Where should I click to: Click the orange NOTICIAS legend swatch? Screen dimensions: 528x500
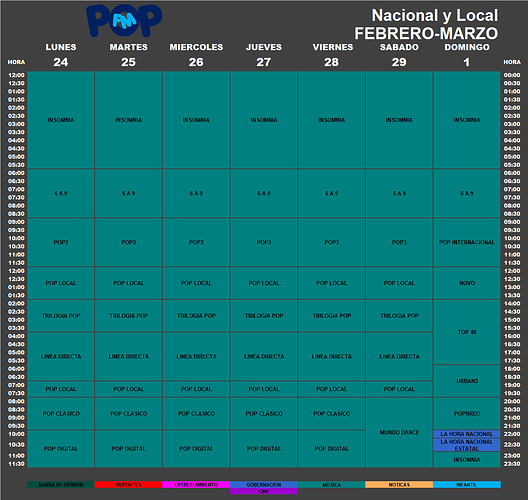[x=399, y=485]
